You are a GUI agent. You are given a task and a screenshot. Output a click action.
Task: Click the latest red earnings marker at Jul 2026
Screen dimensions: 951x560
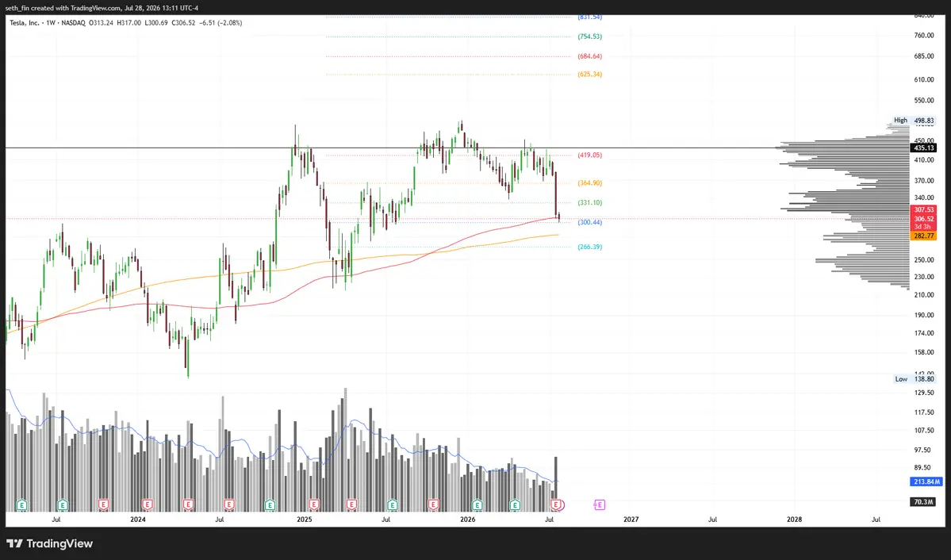(555, 504)
